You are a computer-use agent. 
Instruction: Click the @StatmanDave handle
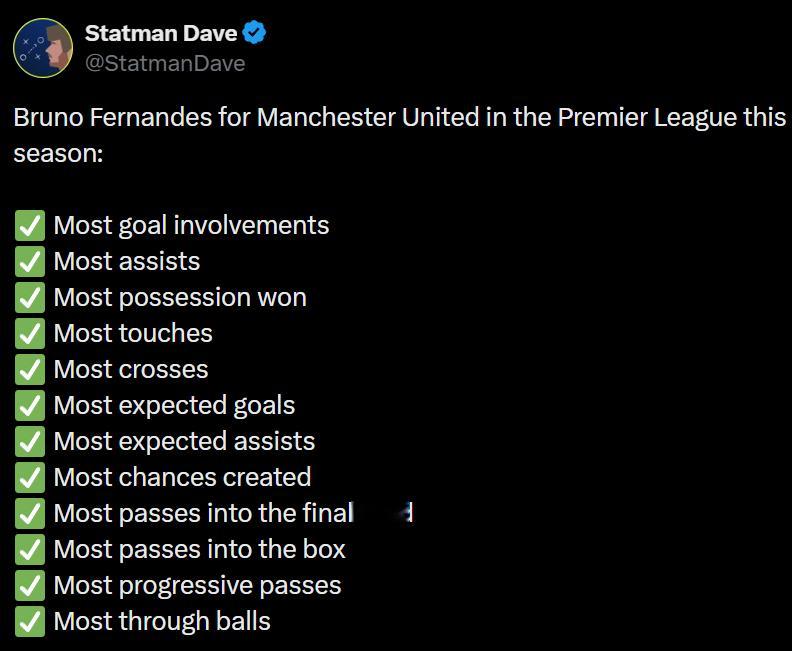(165, 63)
